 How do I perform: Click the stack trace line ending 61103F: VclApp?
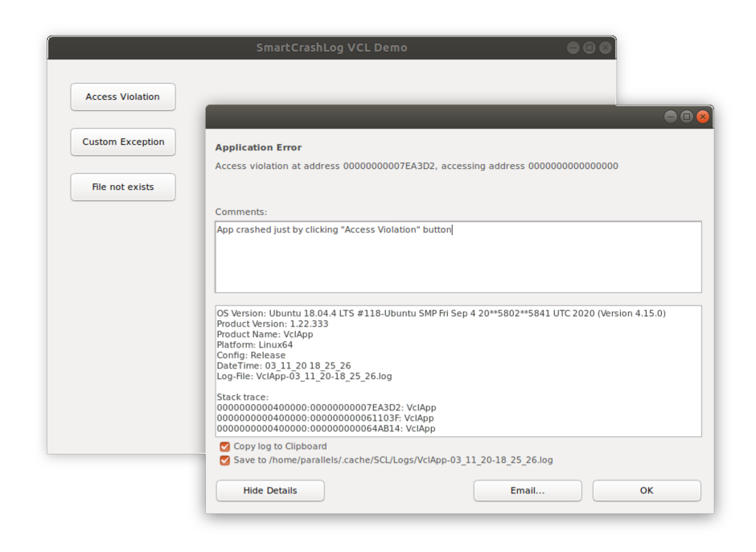326,418
